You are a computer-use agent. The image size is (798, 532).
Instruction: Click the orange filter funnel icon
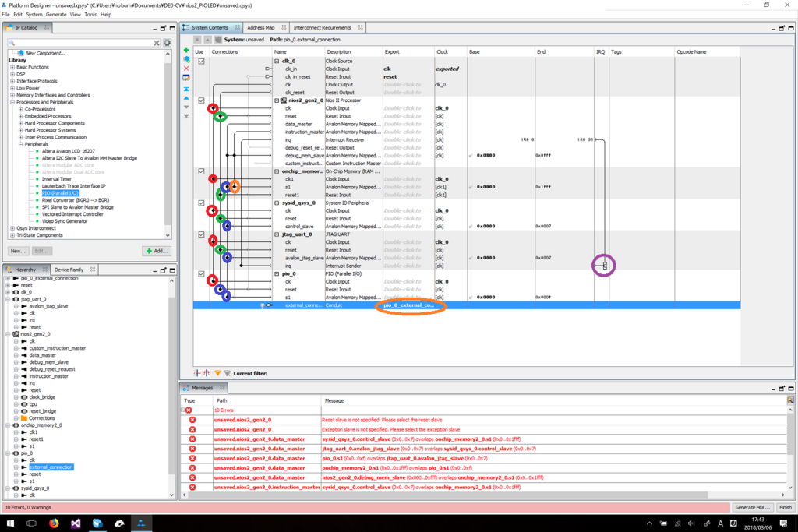click(218, 373)
